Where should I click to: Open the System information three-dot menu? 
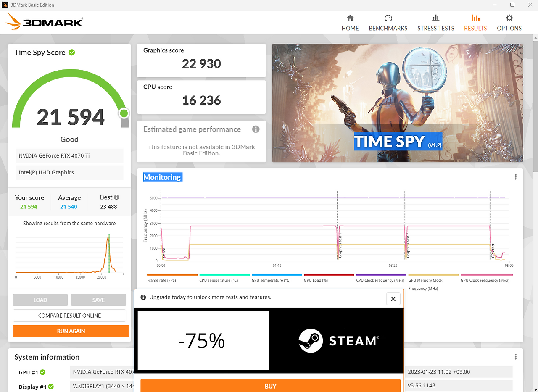pos(516,357)
